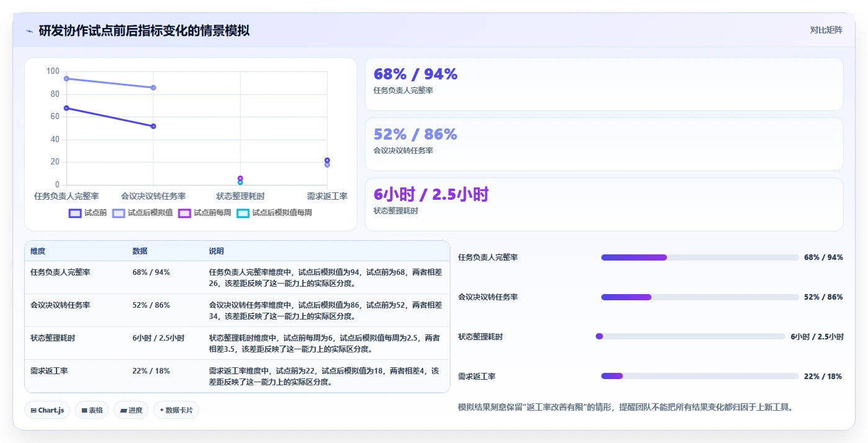Click the header icon beside the dashboard title
The width and height of the screenshot is (868, 443).
coord(29,31)
